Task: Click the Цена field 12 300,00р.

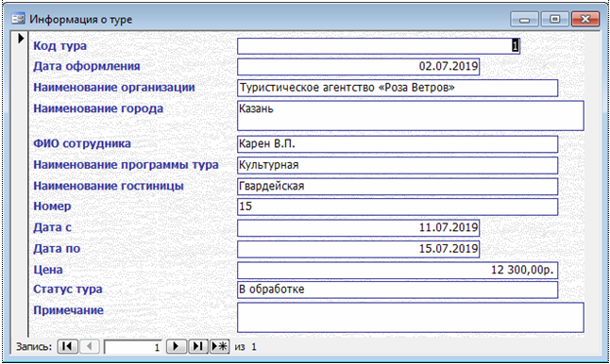Action: (398, 271)
